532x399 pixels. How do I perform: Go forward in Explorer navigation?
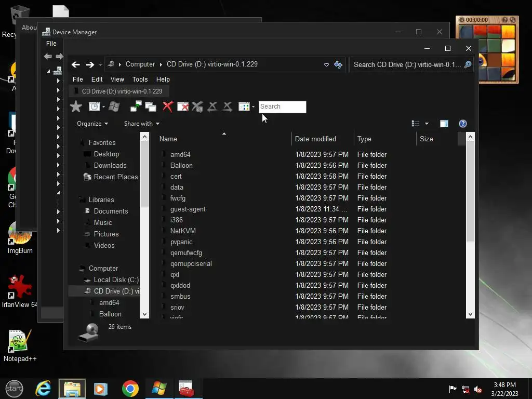[x=90, y=64]
